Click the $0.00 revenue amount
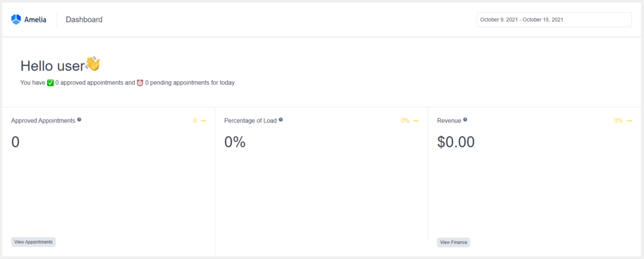The image size is (644, 259). point(456,142)
